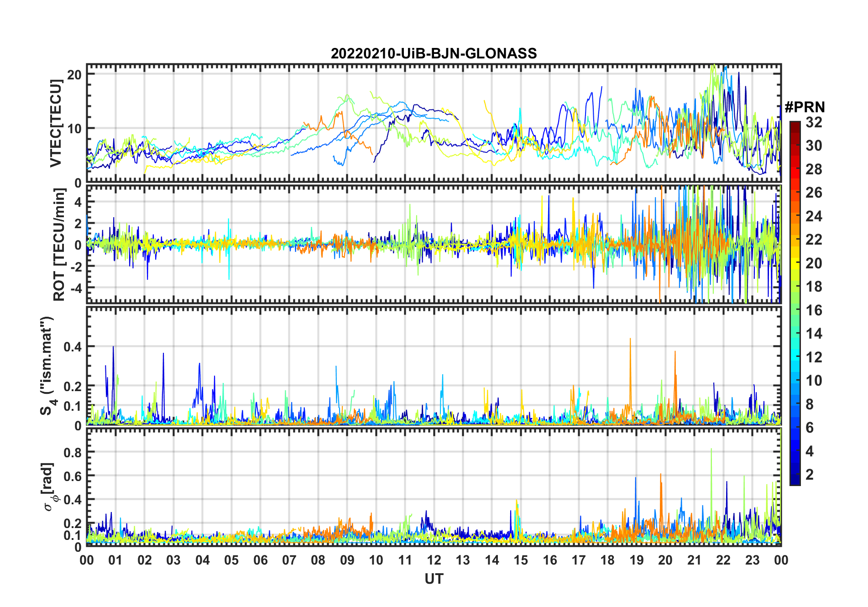Click colorbar tick label 8

tap(810, 404)
